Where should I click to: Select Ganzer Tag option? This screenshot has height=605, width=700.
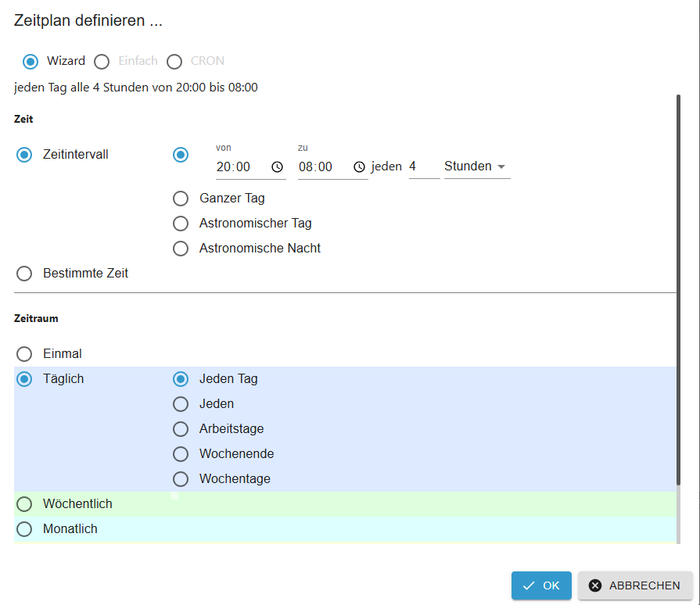click(x=181, y=199)
